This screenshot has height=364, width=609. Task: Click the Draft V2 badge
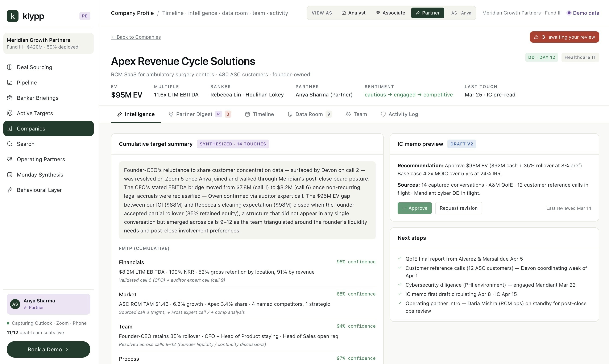tap(462, 144)
